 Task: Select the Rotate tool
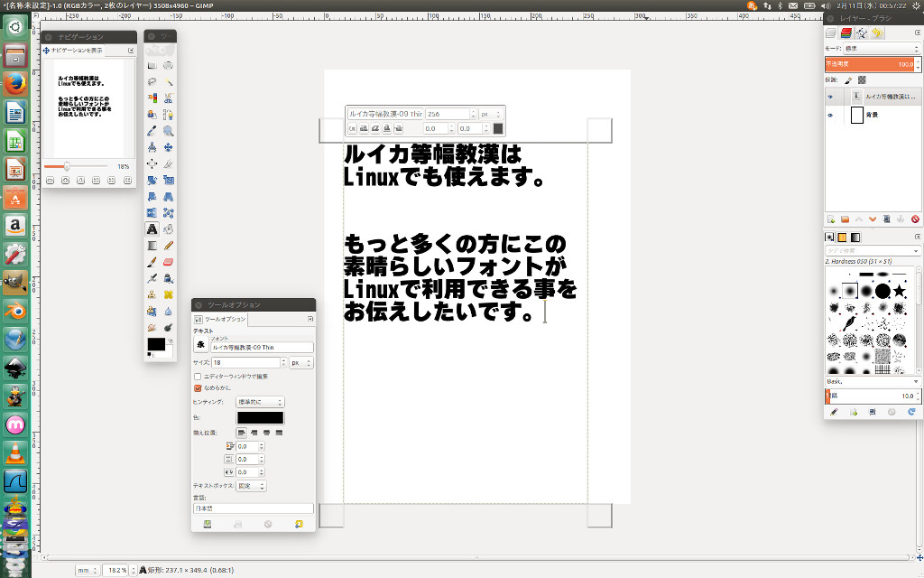152,180
